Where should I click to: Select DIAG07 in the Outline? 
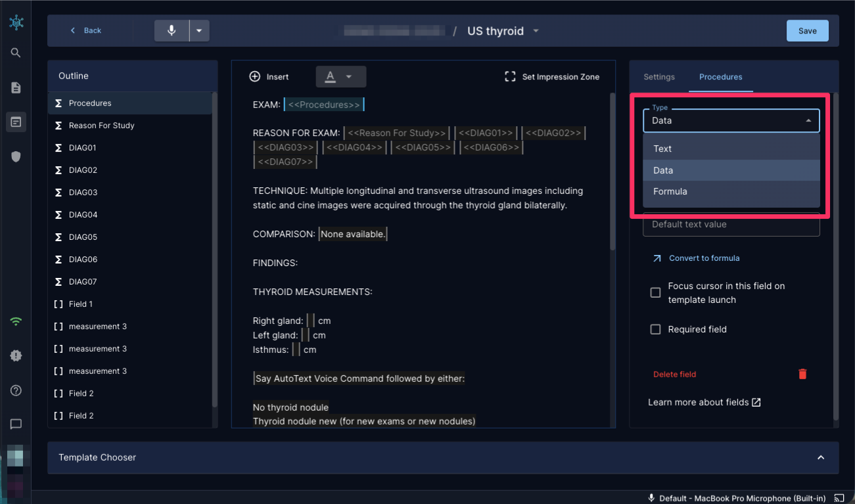click(x=129, y=282)
